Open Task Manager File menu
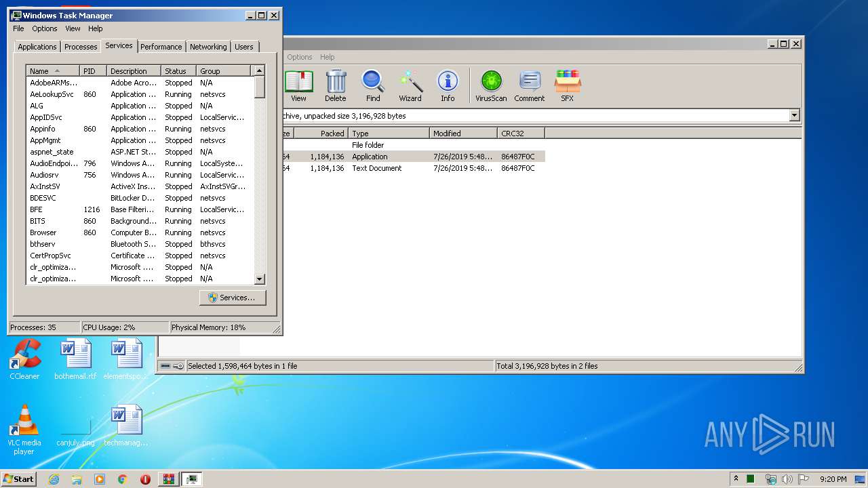This screenshot has width=868, height=488. [x=18, y=28]
